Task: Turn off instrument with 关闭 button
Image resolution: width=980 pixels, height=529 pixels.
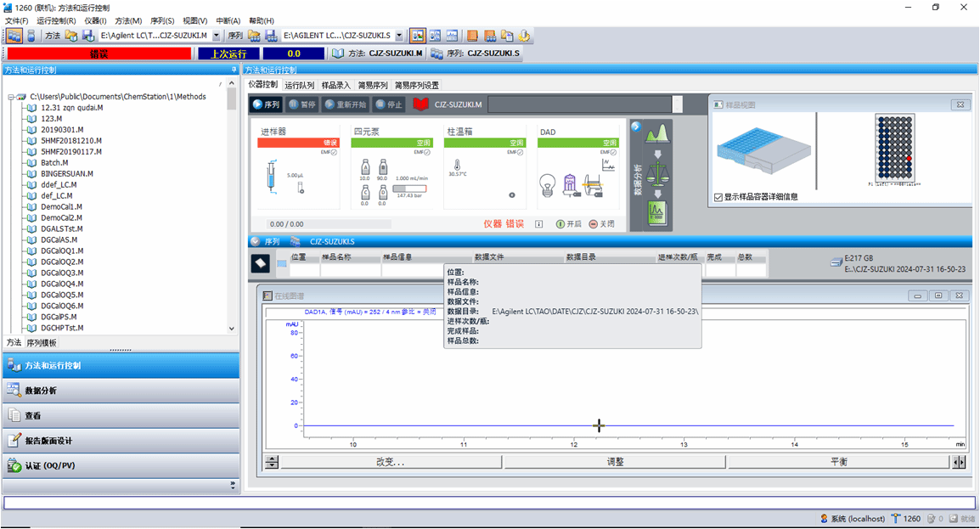Action: tap(600, 224)
